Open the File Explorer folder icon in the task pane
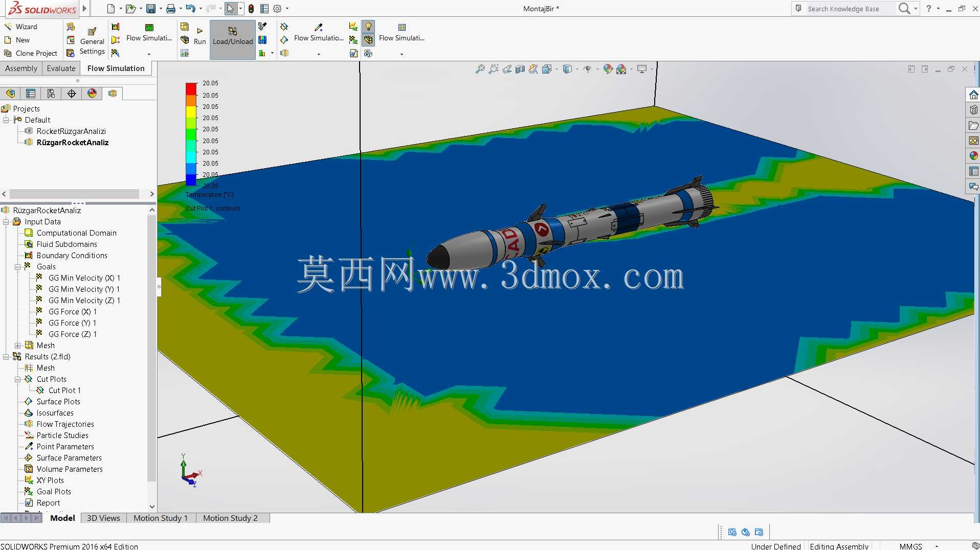The image size is (980, 550). [973, 125]
